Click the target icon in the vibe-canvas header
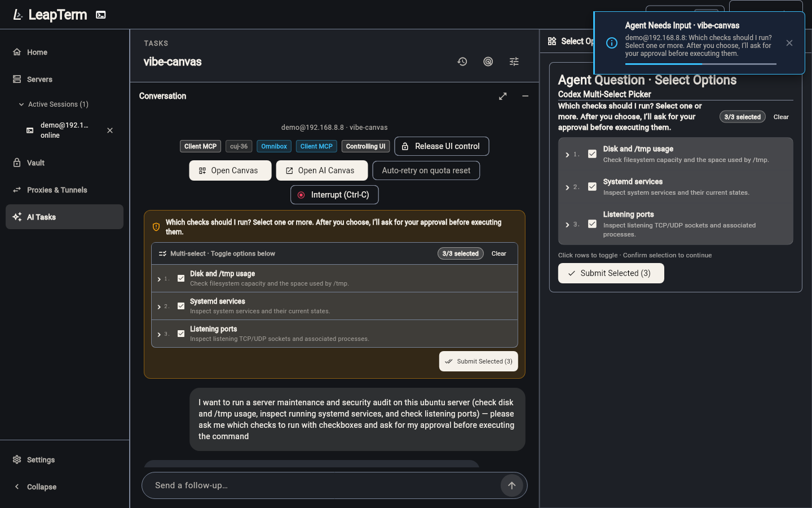This screenshot has height=508, width=812. [x=488, y=62]
